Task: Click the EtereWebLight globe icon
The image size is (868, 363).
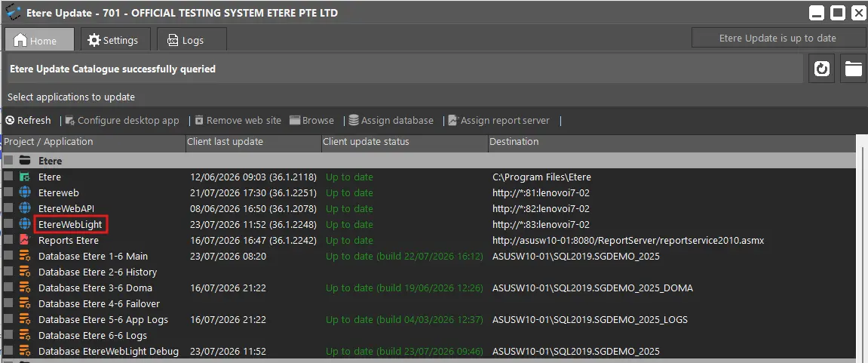Action: tap(24, 224)
